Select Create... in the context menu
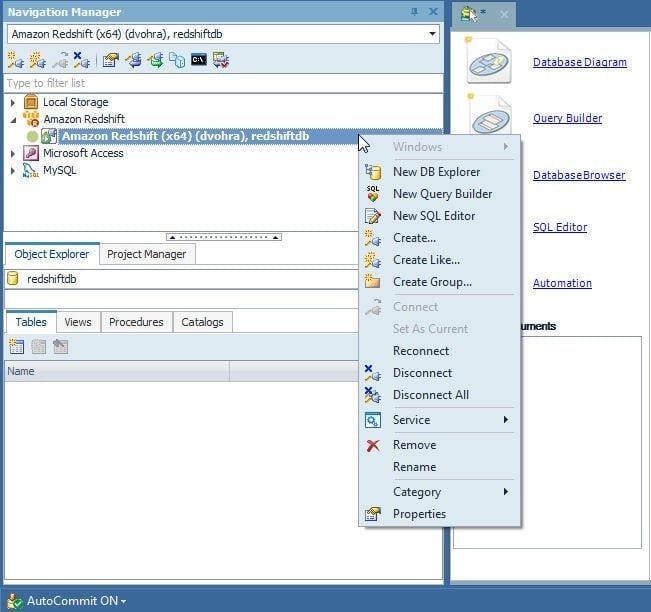 pyautogui.click(x=439, y=238)
